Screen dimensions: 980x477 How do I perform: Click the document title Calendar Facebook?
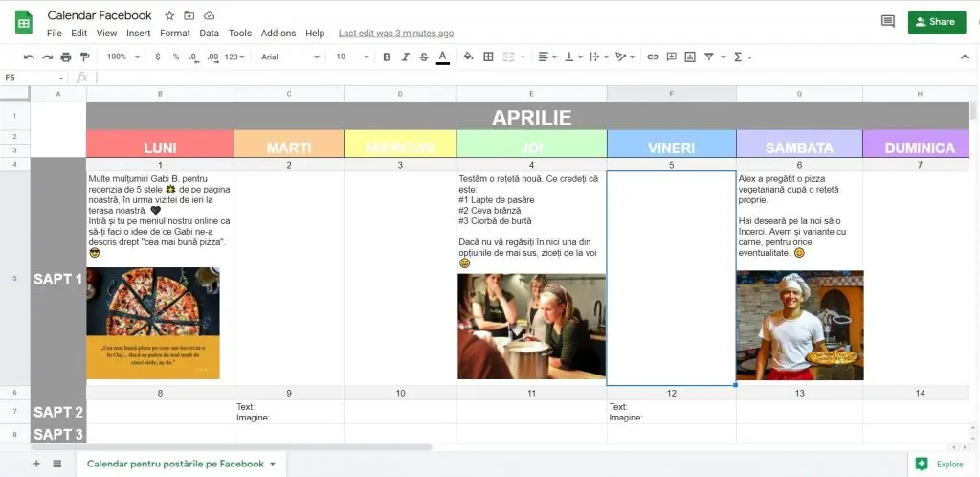point(100,15)
